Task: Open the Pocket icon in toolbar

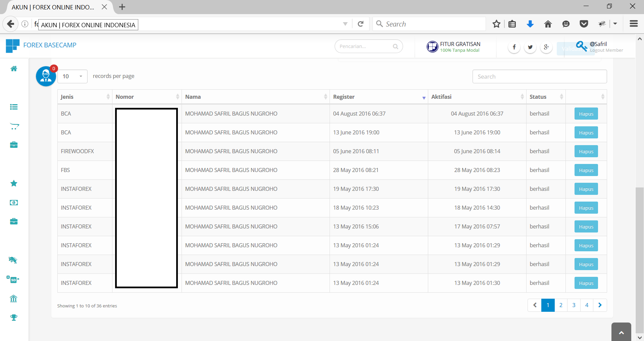Action: coord(584,24)
